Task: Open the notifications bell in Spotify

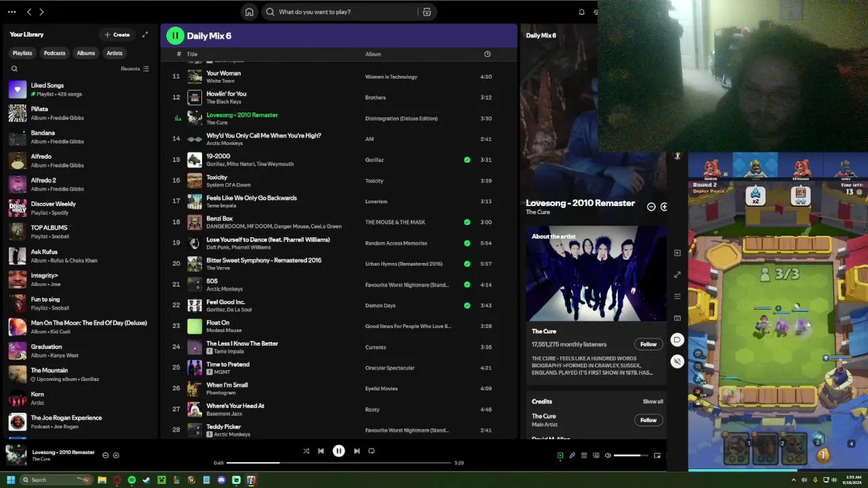Action: (x=581, y=12)
